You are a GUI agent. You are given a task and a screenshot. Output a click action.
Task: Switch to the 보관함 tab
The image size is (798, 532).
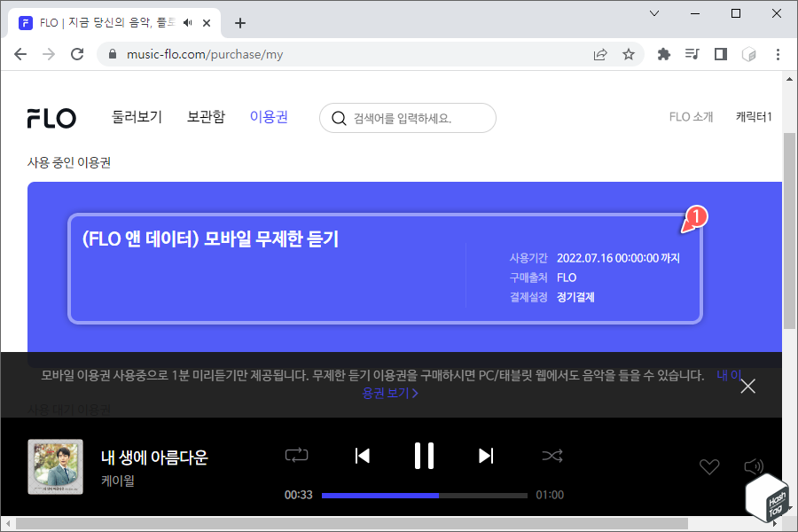point(206,116)
